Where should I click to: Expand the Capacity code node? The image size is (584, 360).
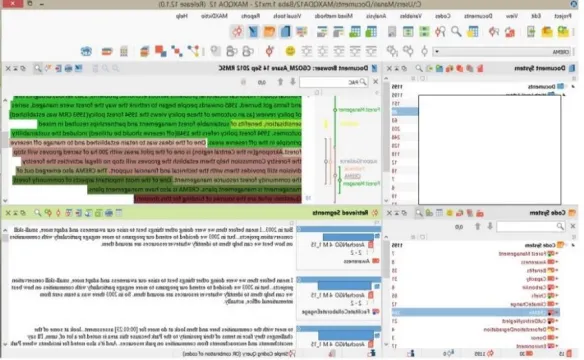[557, 279]
